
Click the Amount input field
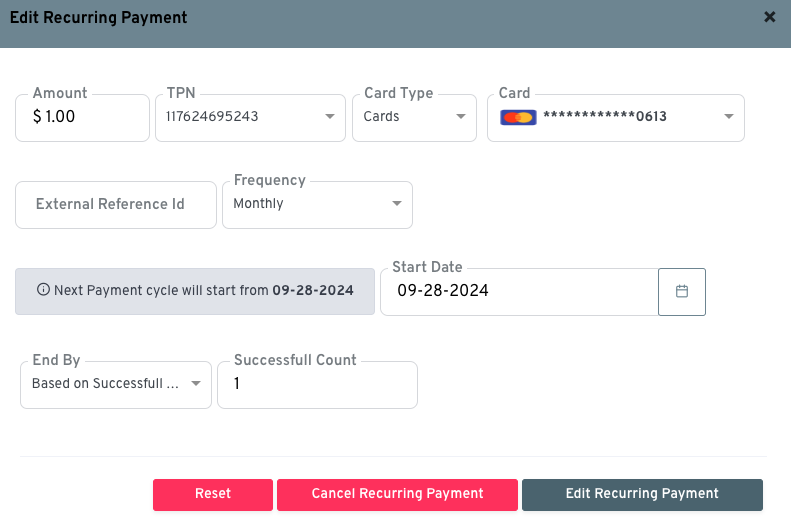(x=83, y=117)
